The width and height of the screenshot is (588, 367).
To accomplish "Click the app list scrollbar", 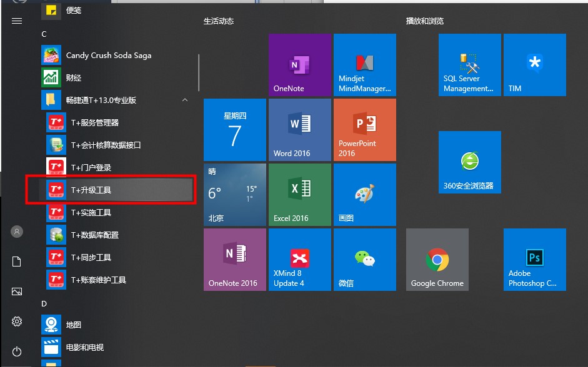I will 199,72.
